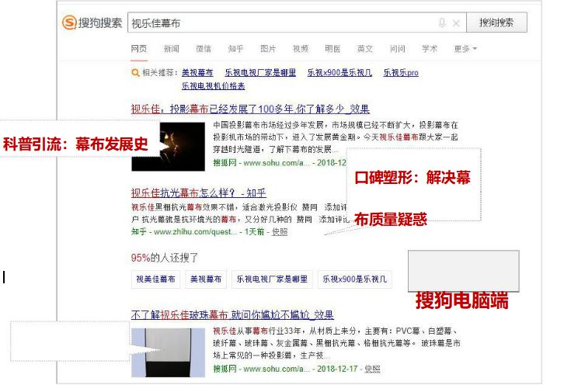This screenshot has height=392, width=564.
Task: Click related link 乐视乐pro
Action: [401, 73]
